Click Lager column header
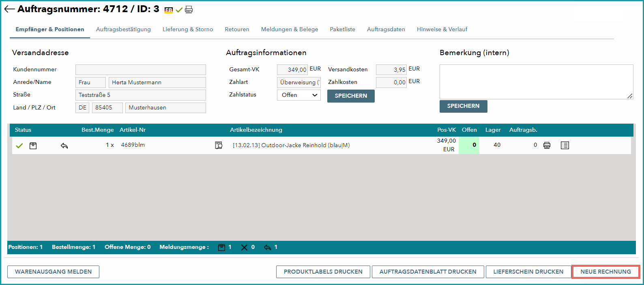The image size is (644, 285). 493,130
